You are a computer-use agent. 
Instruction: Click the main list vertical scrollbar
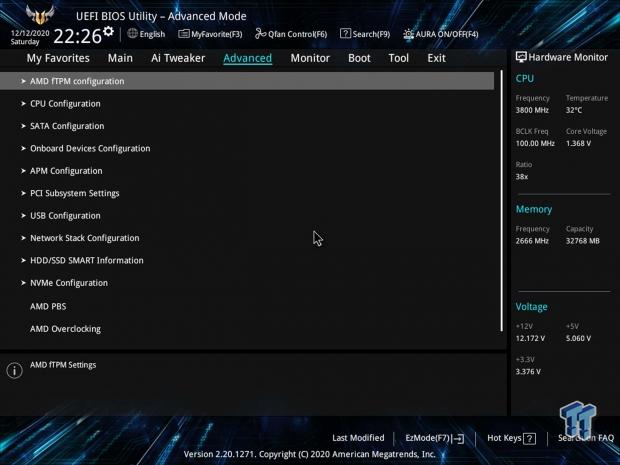pyautogui.click(x=502, y=201)
